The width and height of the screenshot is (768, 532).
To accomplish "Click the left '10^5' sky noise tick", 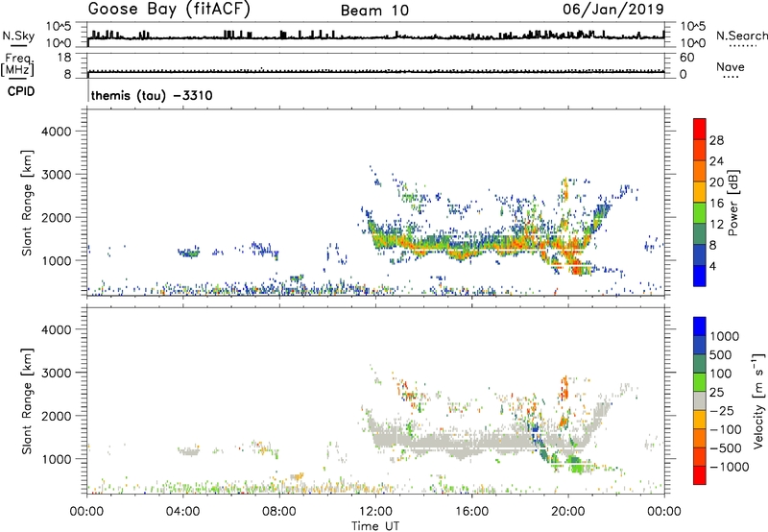I will coord(59,26).
